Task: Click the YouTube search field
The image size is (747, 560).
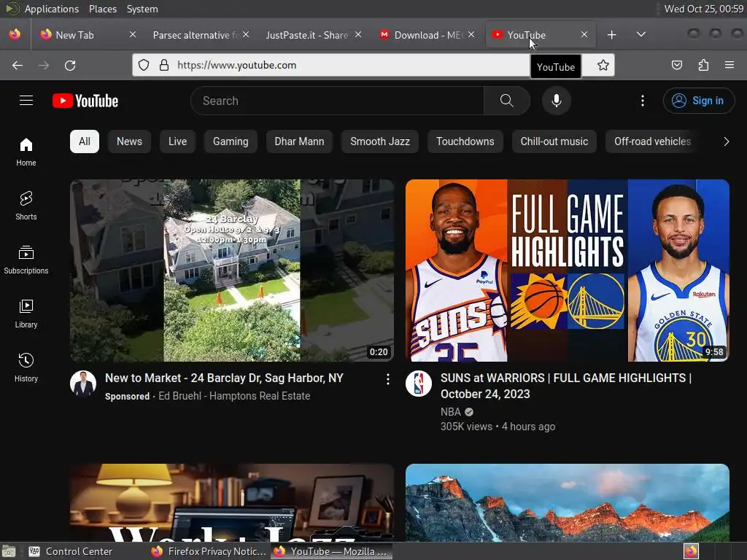Action: pos(337,101)
